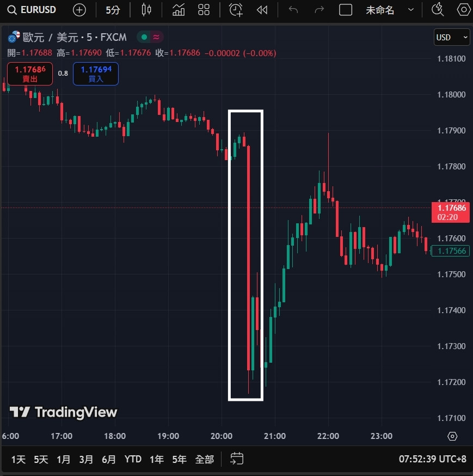This screenshot has width=473, height=476.
Task: Select the 1天 range
Action: pos(18,459)
